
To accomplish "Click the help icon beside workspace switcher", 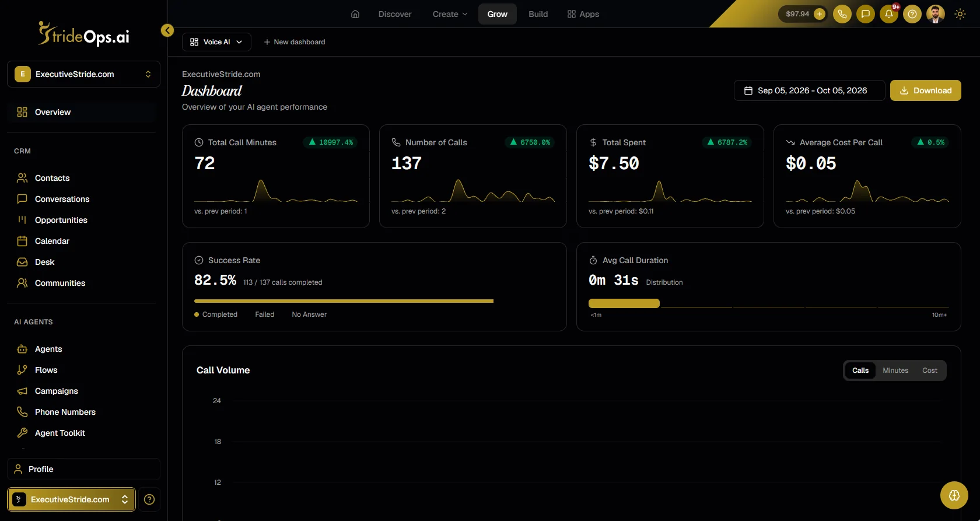I will click(149, 499).
